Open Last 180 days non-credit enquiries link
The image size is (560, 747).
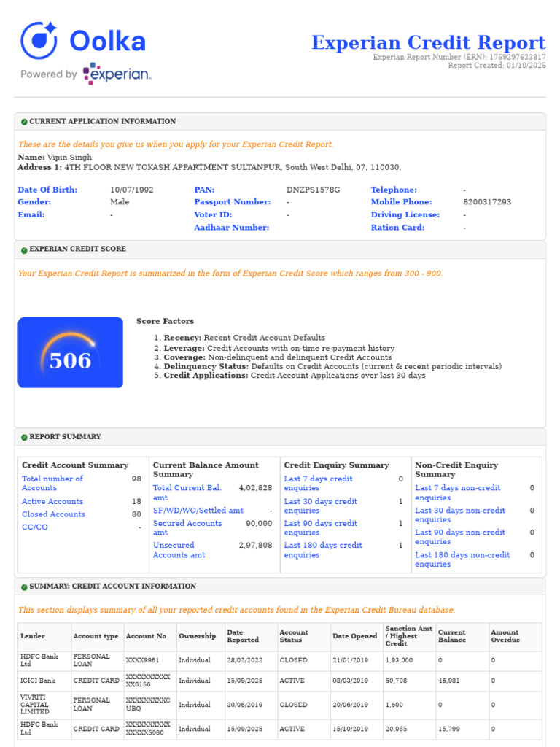[462, 560]
